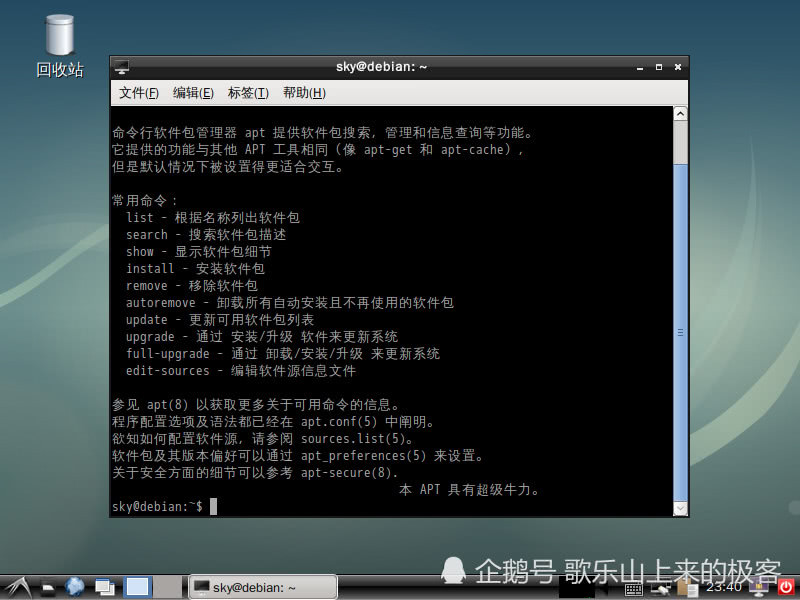This screenshot has width=800, height=600.
Task: Click the 'search' command line
Action: 206,235
